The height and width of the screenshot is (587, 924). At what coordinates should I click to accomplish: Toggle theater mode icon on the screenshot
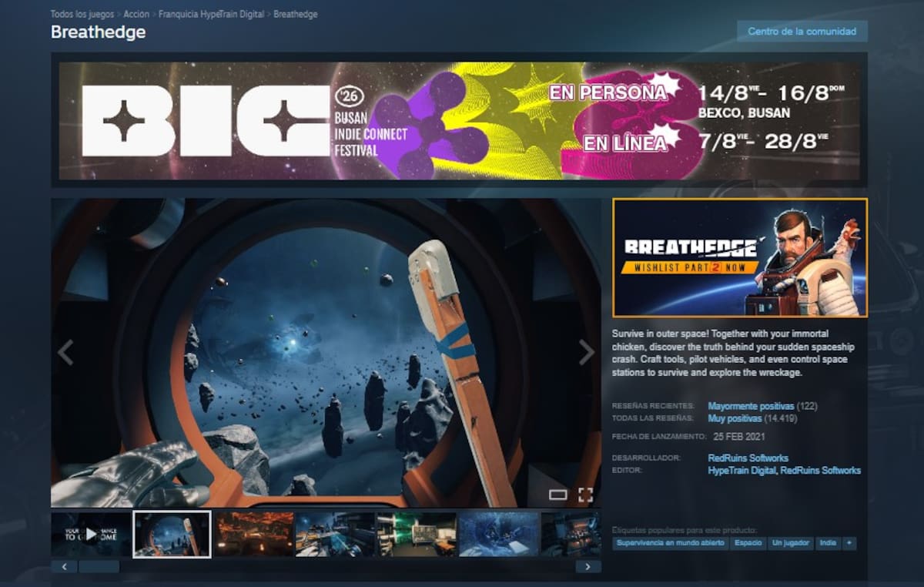point(557,495)
